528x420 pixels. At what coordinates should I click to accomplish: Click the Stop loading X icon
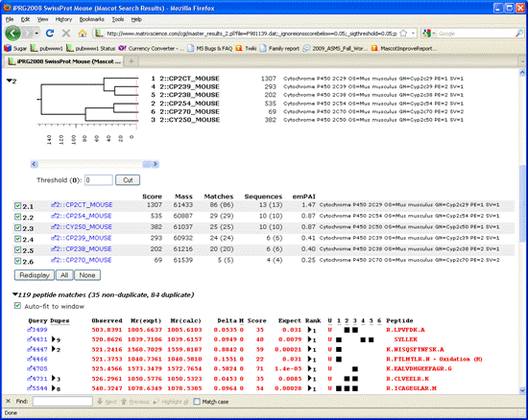click(x=66, y=33)
